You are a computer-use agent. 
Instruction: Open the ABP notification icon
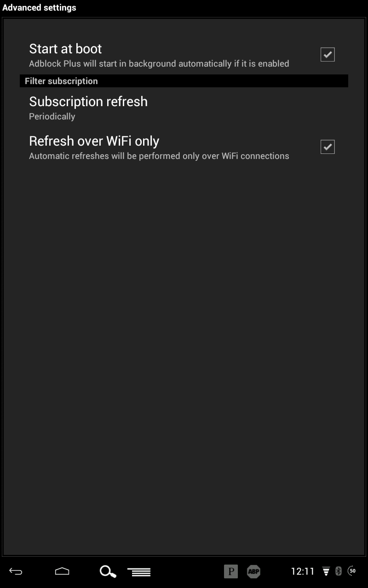point(253,571)
